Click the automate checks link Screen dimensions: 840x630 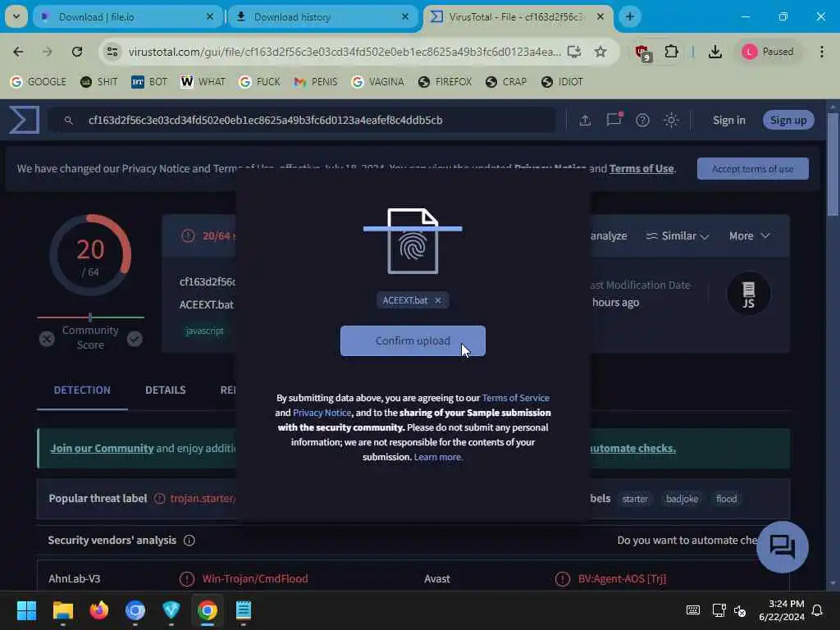pos(632,449)
